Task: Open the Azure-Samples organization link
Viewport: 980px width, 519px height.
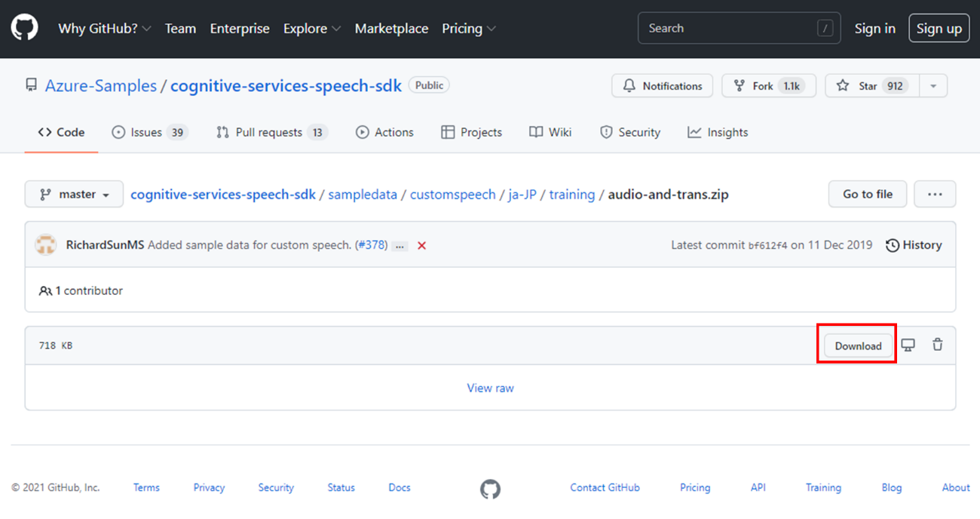Action: (x=101, y=86)
